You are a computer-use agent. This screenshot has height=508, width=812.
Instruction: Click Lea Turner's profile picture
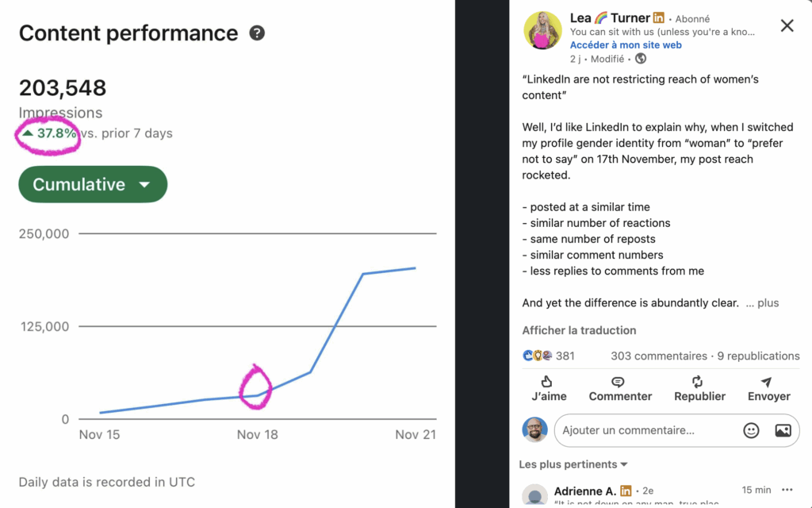tap(543, 32)
